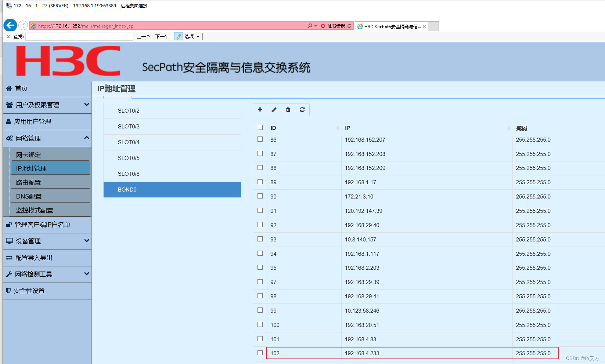Sort the table by IP column arrows
This screenshot has height=364, width=605.
(x=509, y=128)
